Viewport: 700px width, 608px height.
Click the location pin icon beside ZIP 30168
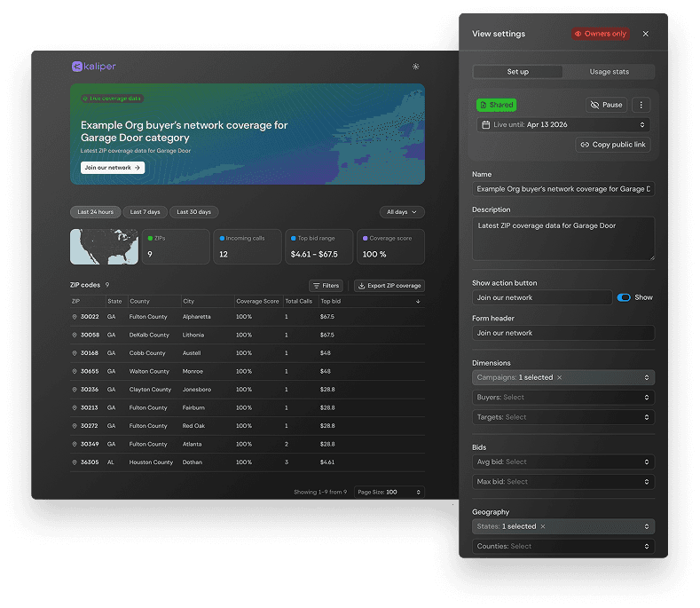tap(75, 353)
